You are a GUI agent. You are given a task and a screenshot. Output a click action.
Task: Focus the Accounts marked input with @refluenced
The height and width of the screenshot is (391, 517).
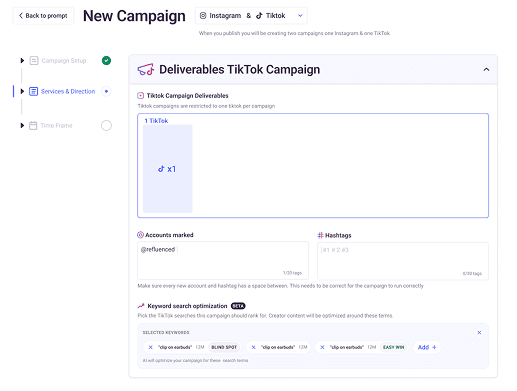(x=223, y=260)
